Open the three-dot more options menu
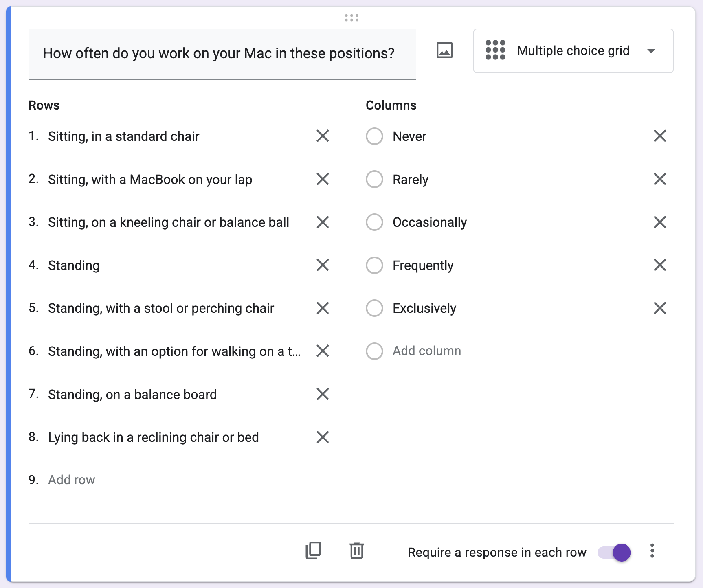703x588 pixels. tap(652, 551)
